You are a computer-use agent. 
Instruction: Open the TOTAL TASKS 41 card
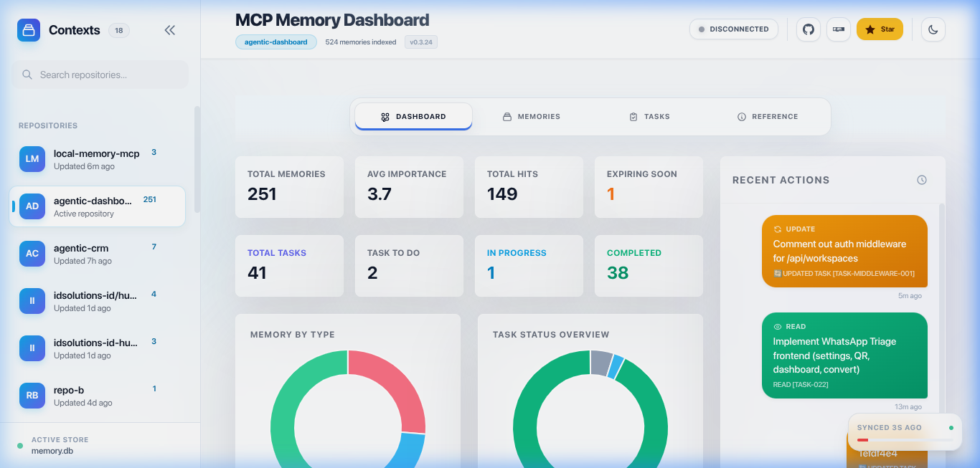289,266
